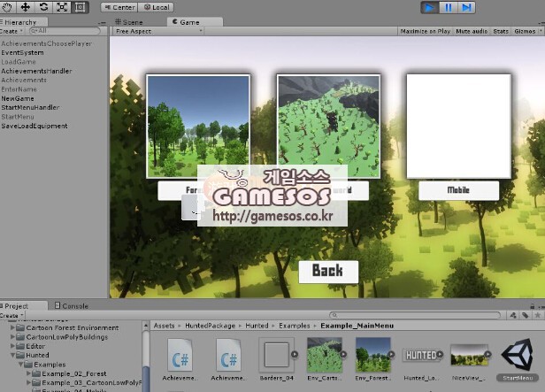
Task: Toggle the Local handle rotation button
Action: tap(156, 7)
